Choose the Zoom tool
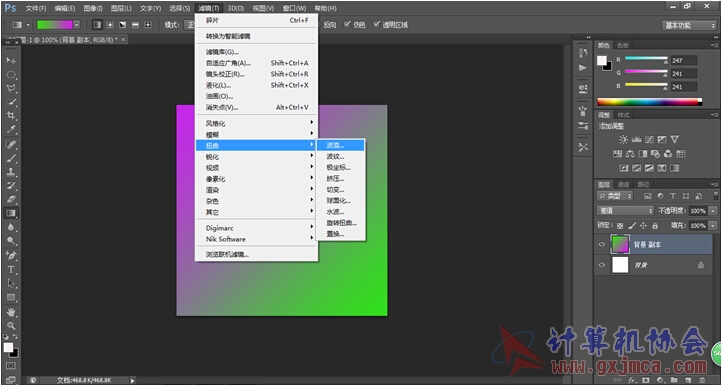 [x=11, y=326]
